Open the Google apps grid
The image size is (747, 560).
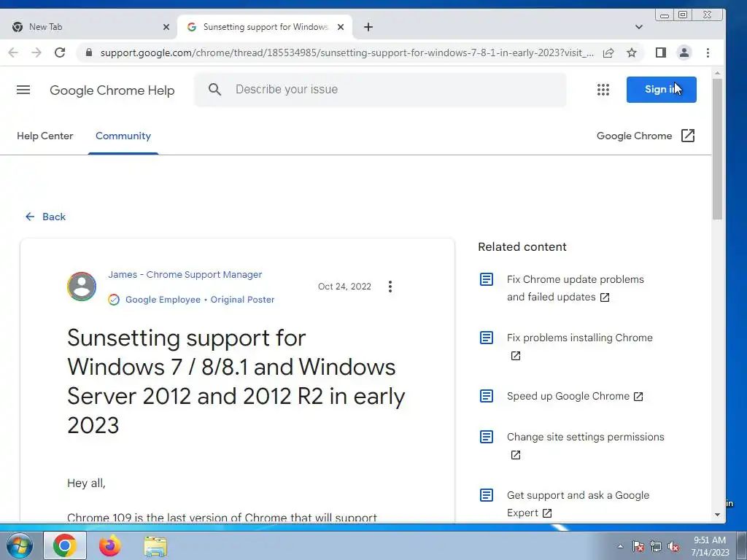603,90
